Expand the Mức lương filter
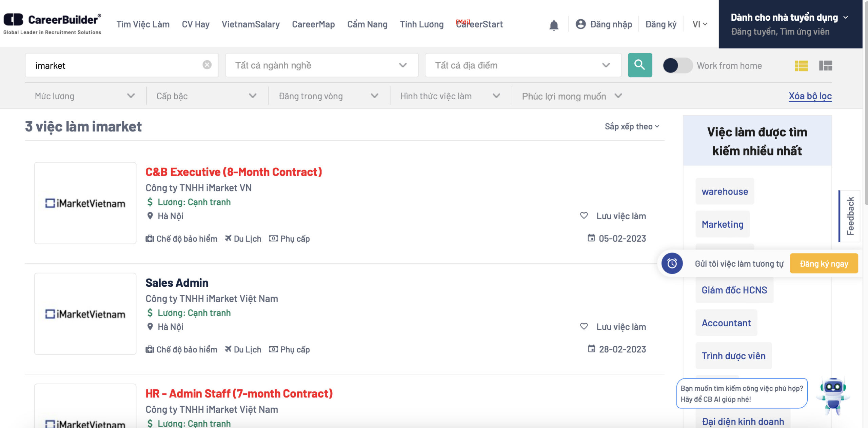 [85, 96]
